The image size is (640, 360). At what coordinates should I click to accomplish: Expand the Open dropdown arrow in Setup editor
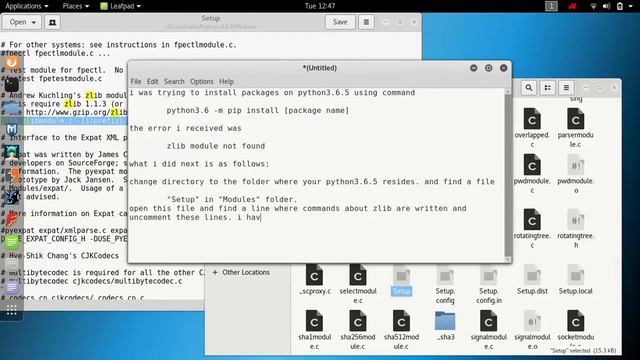point(33,22)
